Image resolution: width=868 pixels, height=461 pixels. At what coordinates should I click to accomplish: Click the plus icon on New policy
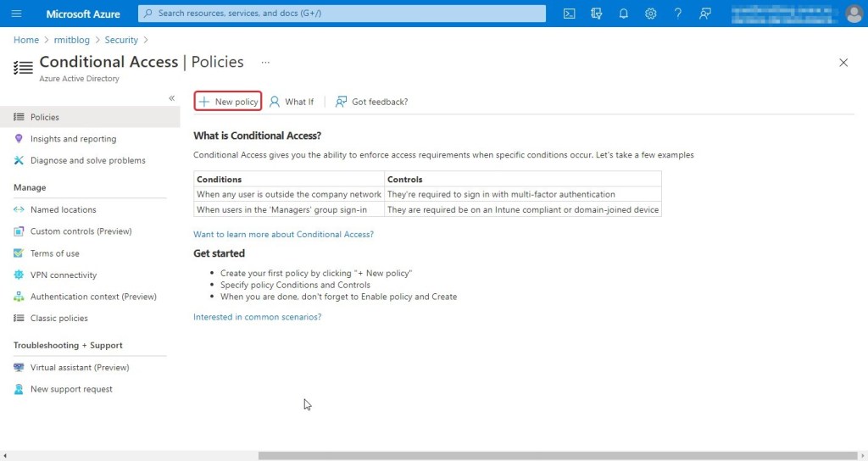[204, 102]
